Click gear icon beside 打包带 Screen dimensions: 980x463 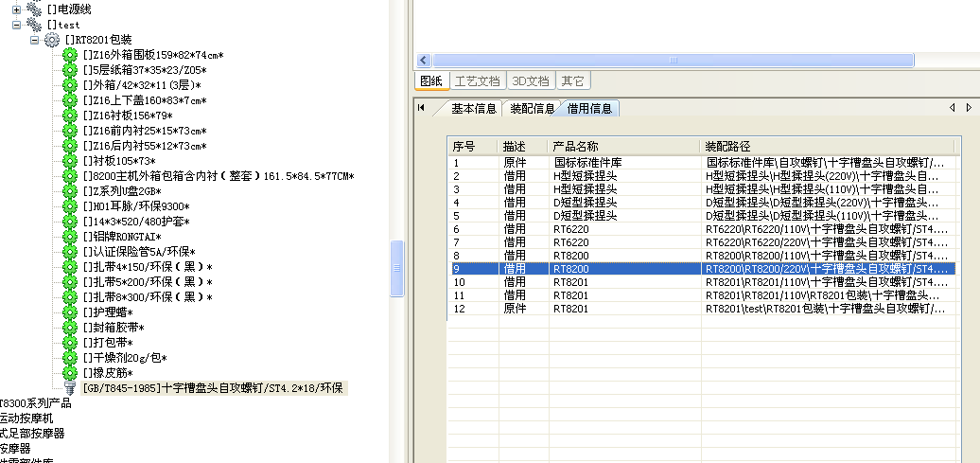pos(70,343)
